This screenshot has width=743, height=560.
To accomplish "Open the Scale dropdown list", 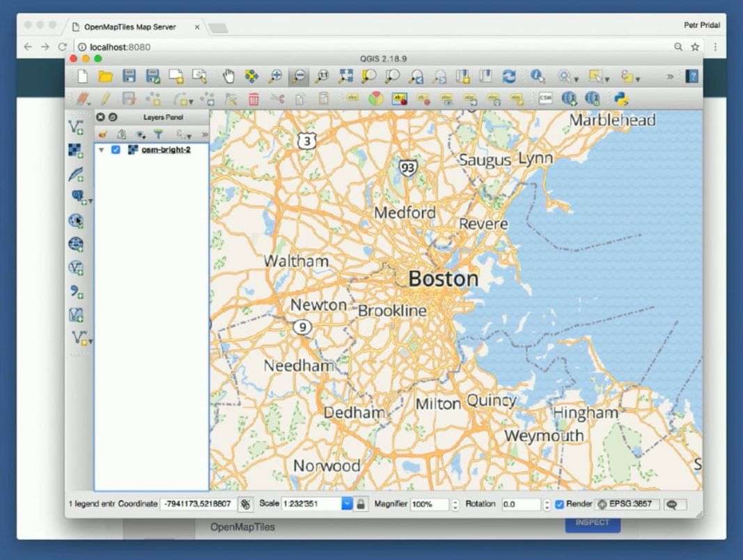I will (x=347, y=504).
